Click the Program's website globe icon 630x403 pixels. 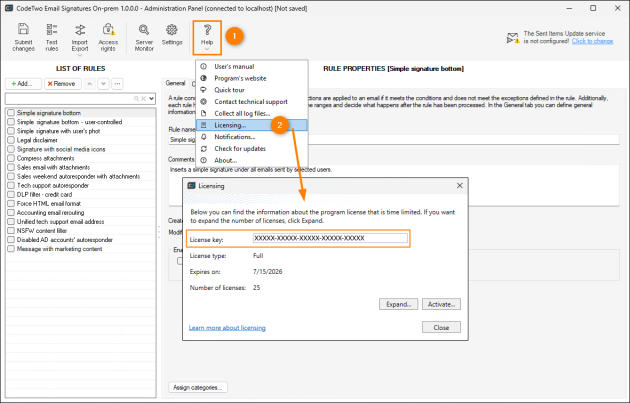204,78
